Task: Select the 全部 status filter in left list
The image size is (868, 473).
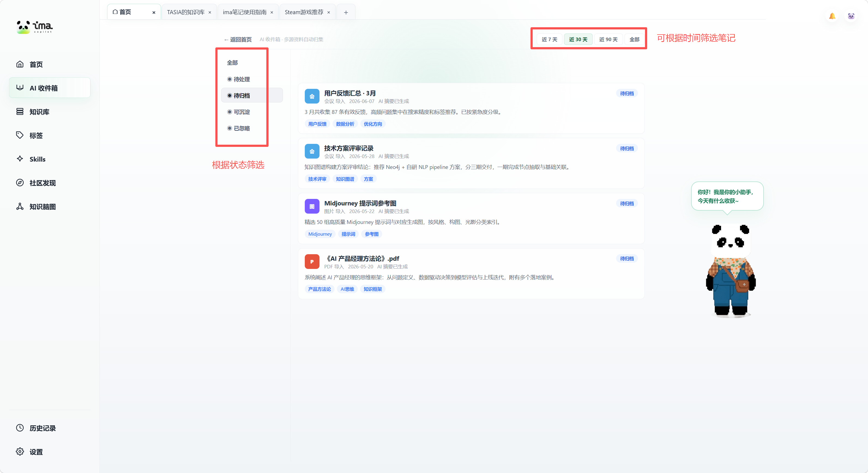Action: pyautogui.click(x=252, y=63)
